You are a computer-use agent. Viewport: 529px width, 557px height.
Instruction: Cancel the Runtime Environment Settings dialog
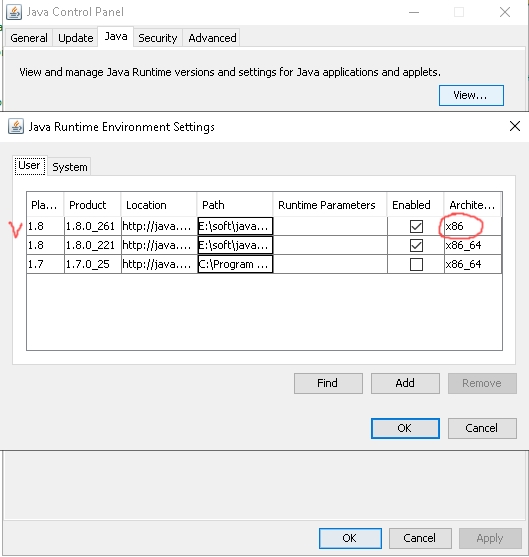pos(482,428)
